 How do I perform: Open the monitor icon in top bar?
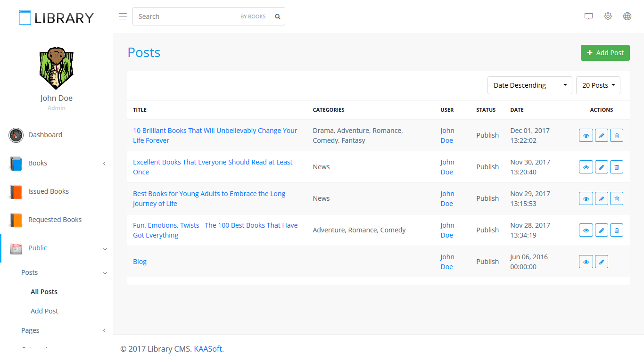click(x=588, y=16)
